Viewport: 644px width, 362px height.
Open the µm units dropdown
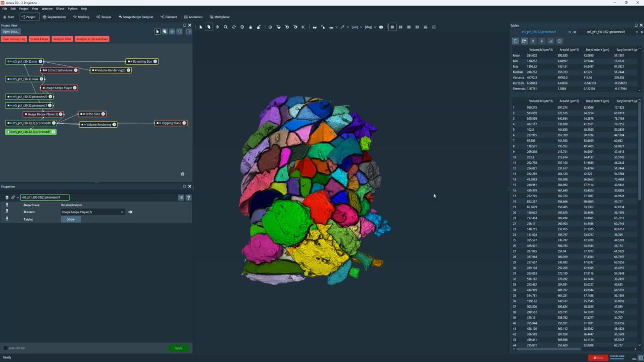[357, 27]
